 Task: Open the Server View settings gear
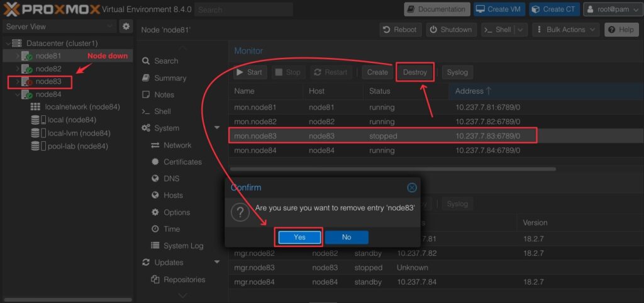(126, 26)
